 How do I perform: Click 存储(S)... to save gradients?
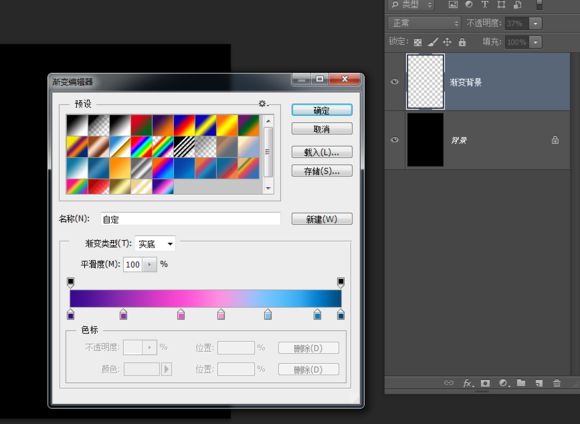322,171
